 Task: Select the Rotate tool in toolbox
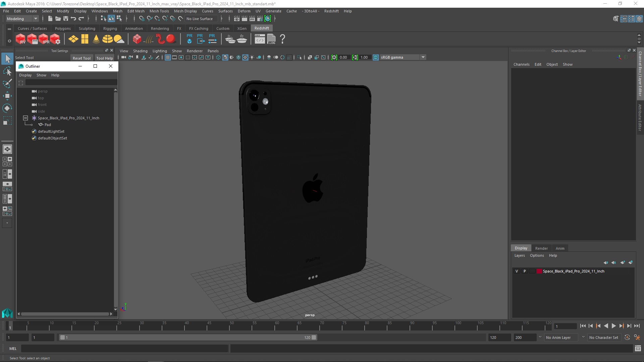point(7,108)
